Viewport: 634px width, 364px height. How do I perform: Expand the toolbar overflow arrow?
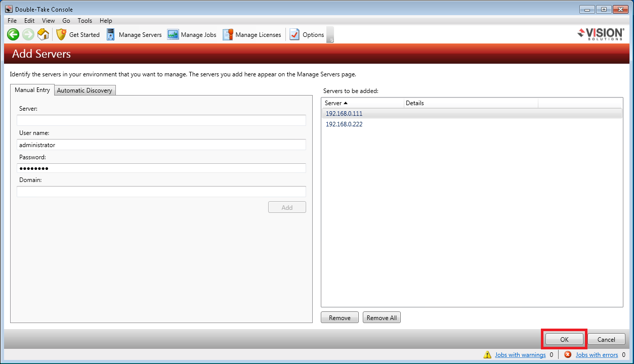[330, 39]
